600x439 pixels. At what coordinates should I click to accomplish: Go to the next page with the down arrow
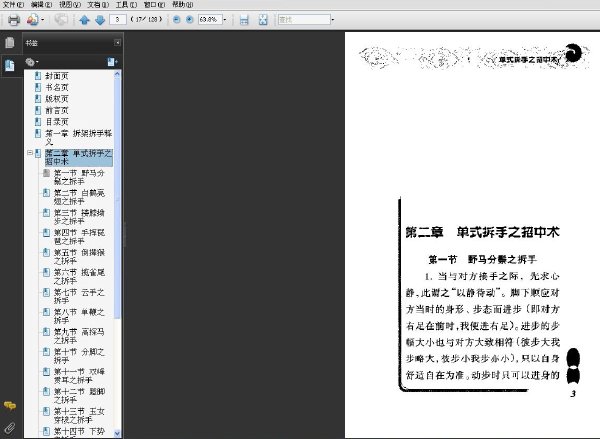100,20
